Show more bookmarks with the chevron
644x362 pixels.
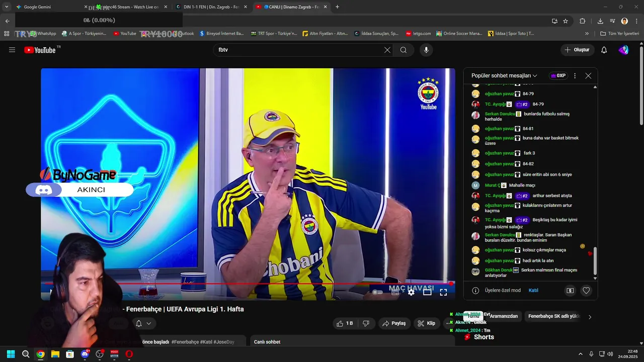point(587,34)
